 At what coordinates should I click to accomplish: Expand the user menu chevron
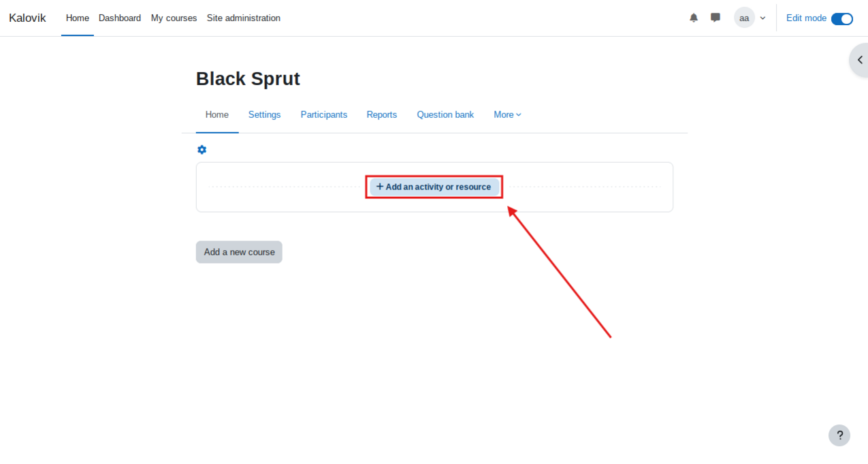[x=762, y=18]
